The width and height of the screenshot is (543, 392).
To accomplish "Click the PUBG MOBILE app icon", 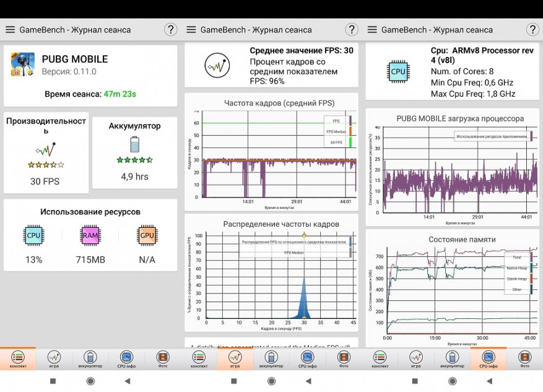I will pos(23,64).
